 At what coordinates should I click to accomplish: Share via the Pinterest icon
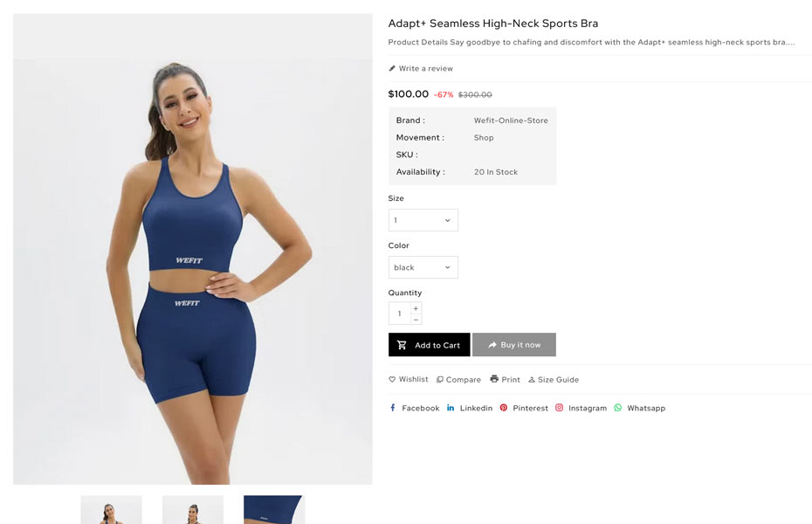click(504, 408)
